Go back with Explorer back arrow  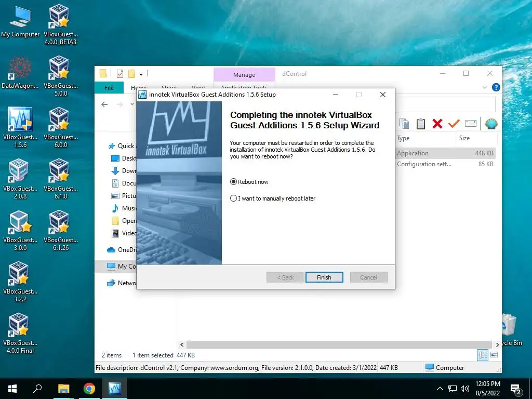(x=104, y=104)
